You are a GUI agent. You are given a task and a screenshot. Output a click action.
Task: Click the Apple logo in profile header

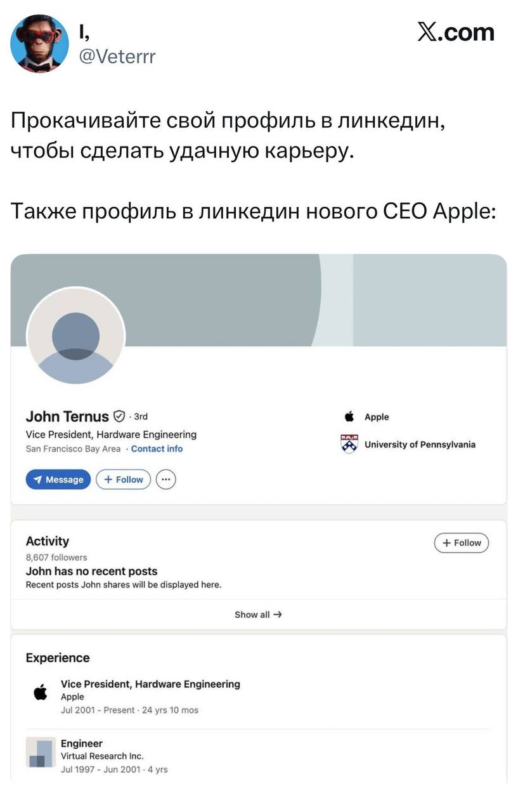349,417
